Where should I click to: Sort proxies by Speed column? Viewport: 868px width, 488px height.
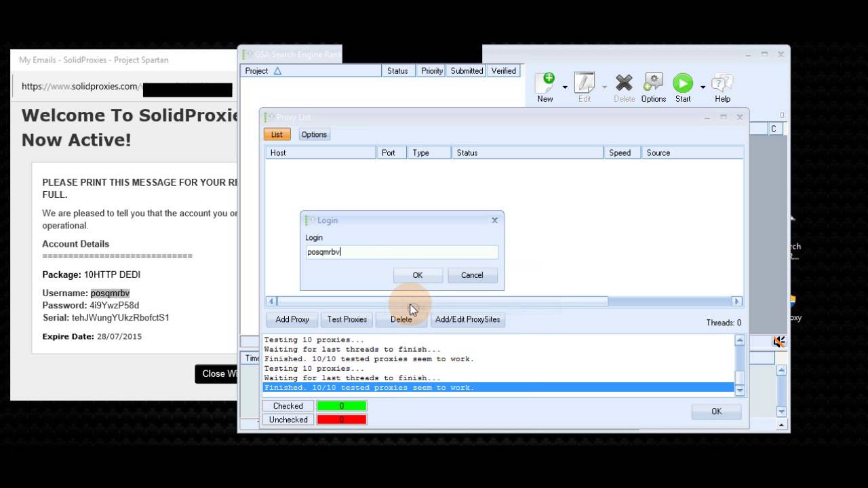[x=622, y=152]
